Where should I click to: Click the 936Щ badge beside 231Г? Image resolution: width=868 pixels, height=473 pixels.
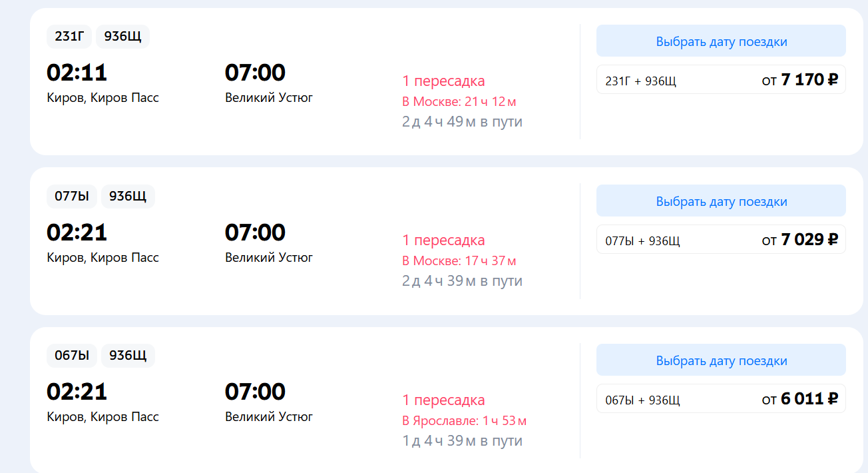122,37
